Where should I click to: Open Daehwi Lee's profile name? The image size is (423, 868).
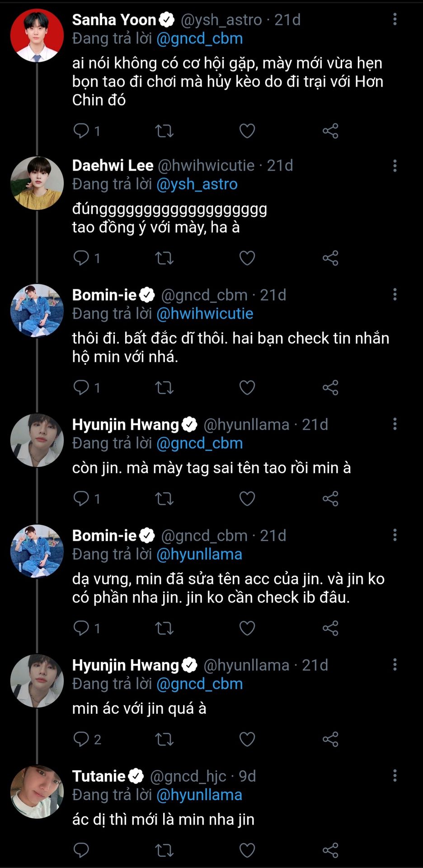tap(113, 165)
